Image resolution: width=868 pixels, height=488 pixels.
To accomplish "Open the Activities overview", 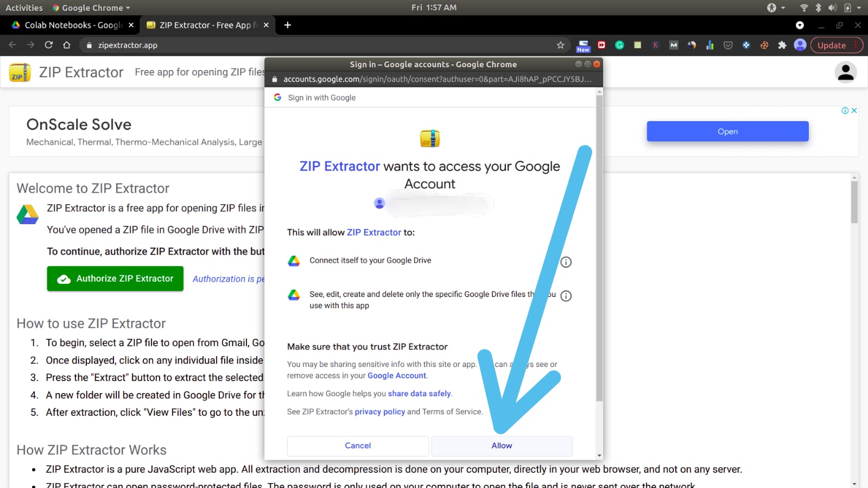I will pyautogui.click(x=24, y=8).
